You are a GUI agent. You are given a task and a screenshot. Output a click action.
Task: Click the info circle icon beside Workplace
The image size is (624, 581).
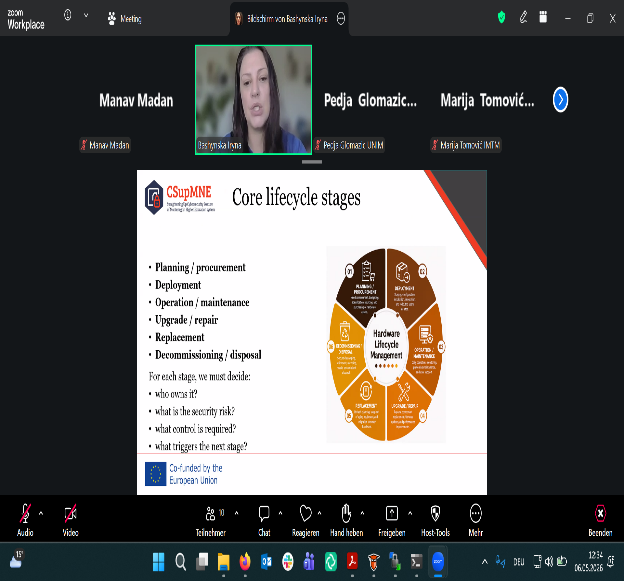[x=68, y=15]
